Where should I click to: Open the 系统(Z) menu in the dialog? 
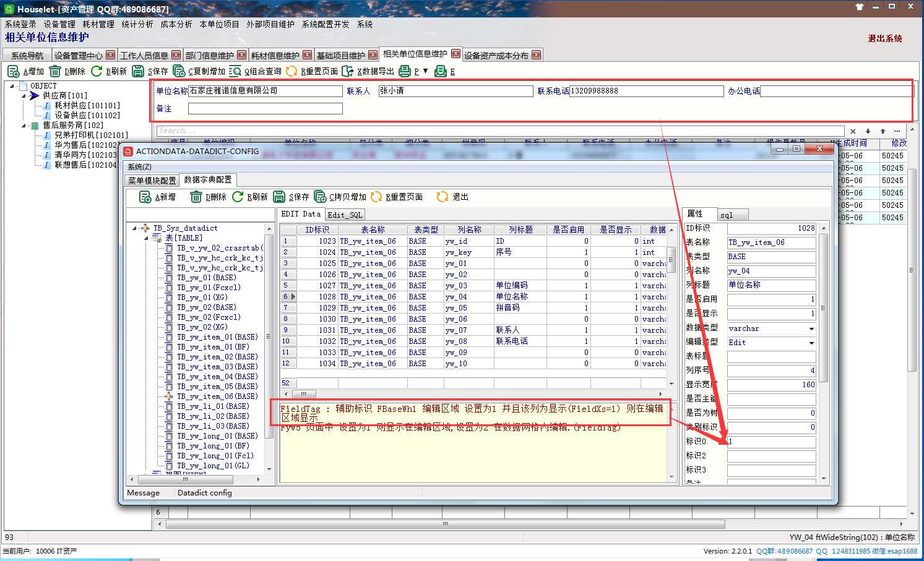tap(139, 167)
